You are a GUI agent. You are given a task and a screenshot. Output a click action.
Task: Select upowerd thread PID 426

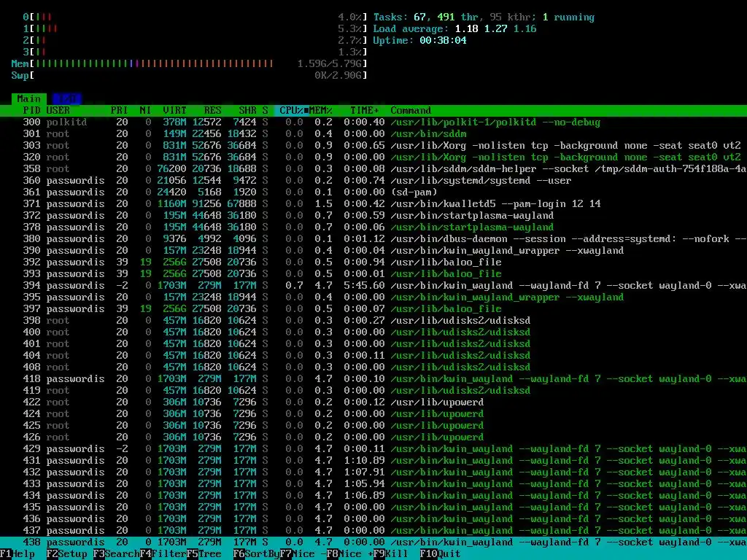pyautogui.click(x=373, y=437)
